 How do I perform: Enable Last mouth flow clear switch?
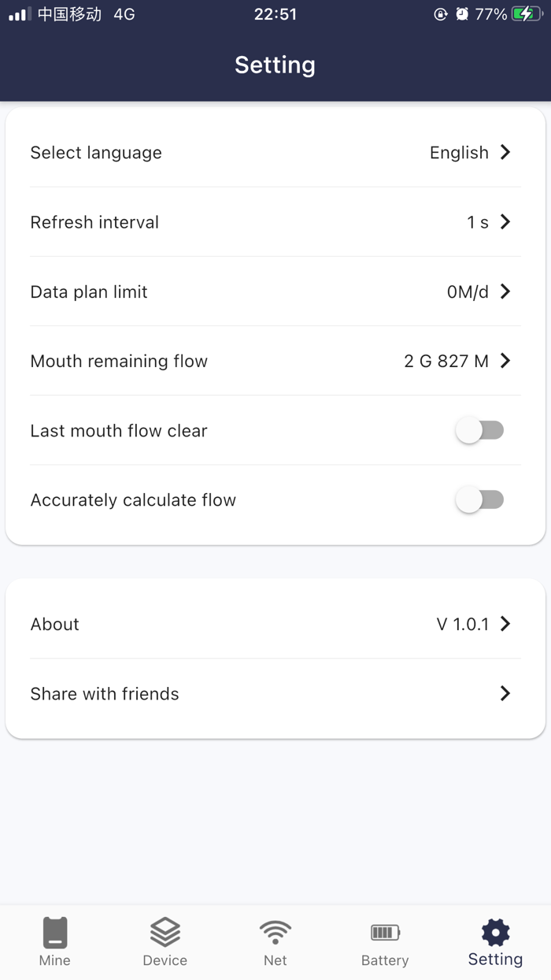(480, 430)
